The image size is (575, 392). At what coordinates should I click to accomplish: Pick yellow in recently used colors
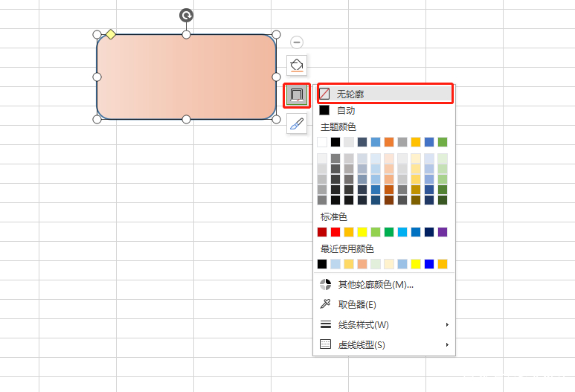[x=416, y=264]
